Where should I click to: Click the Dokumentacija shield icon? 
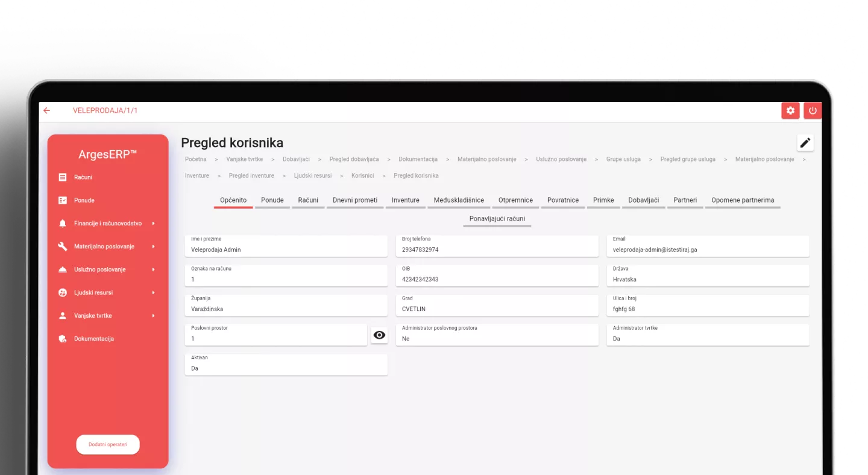(x=63, y=339)
